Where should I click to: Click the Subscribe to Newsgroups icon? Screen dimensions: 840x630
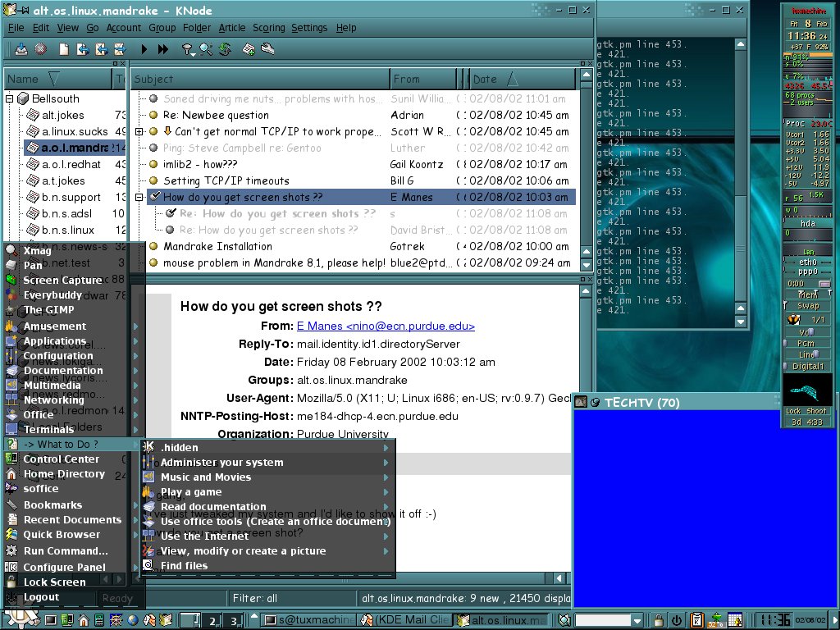249,49
